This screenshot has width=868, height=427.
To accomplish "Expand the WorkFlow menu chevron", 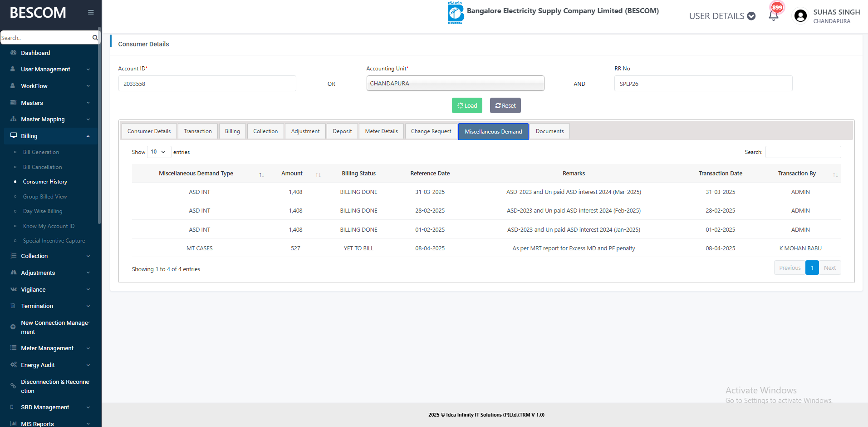I will tap(88, 86).
